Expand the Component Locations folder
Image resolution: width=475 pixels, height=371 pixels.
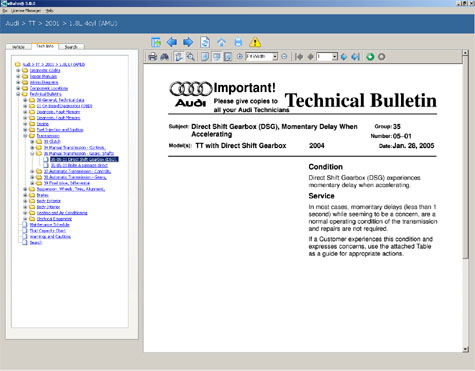coord(18,88)
